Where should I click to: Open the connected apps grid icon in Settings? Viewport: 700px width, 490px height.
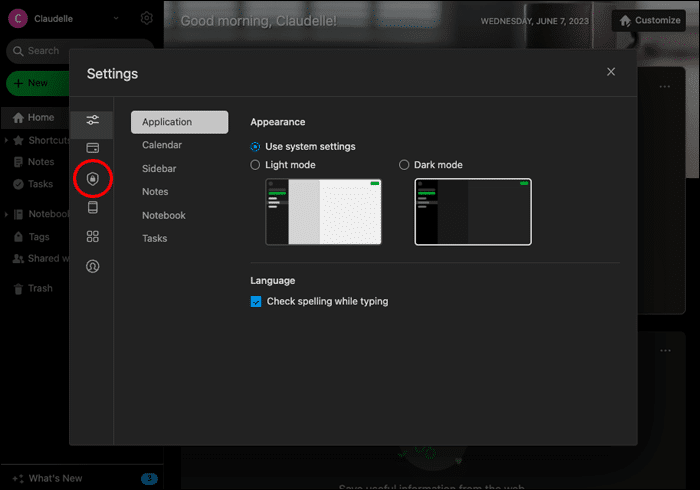click(92, 237)
